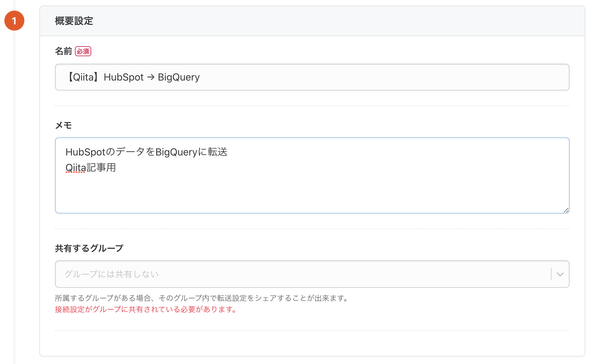Open the 共有するグループ dropdown

[x=312, y=274]
